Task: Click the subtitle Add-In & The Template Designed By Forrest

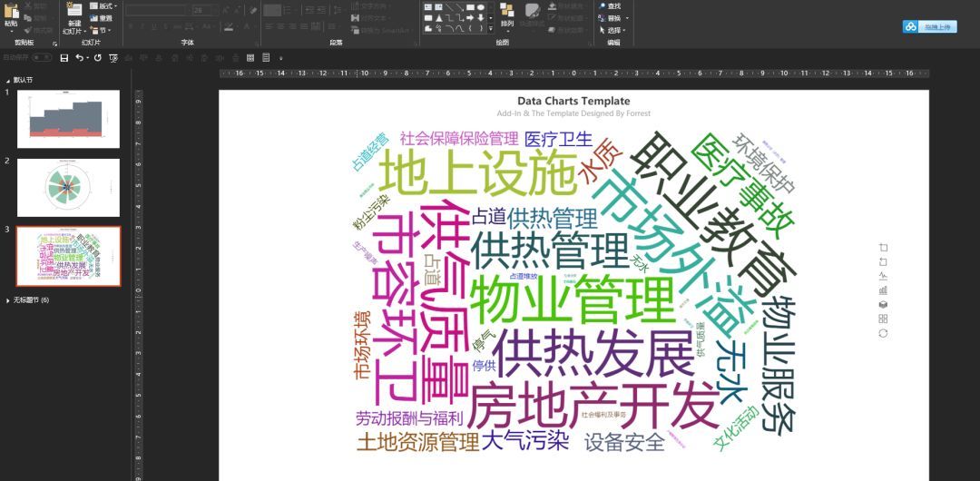Action: (573, 113)
